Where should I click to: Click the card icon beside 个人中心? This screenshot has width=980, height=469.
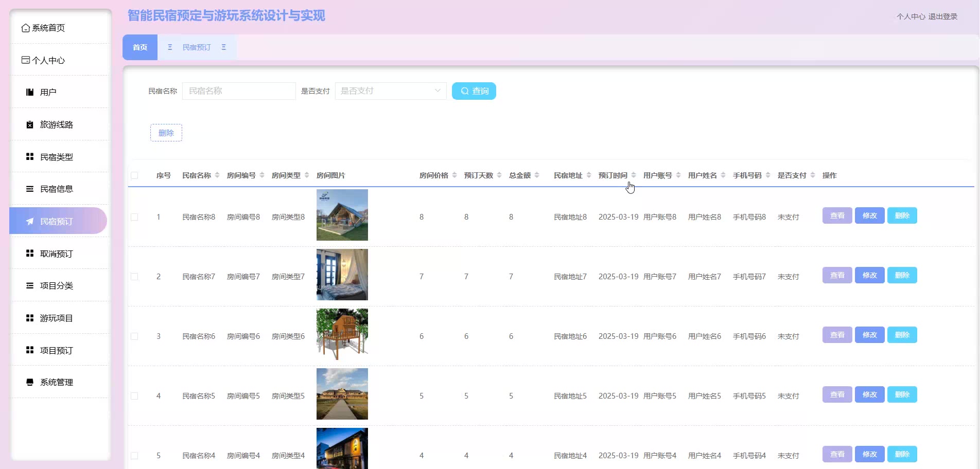tap(25, 60)
